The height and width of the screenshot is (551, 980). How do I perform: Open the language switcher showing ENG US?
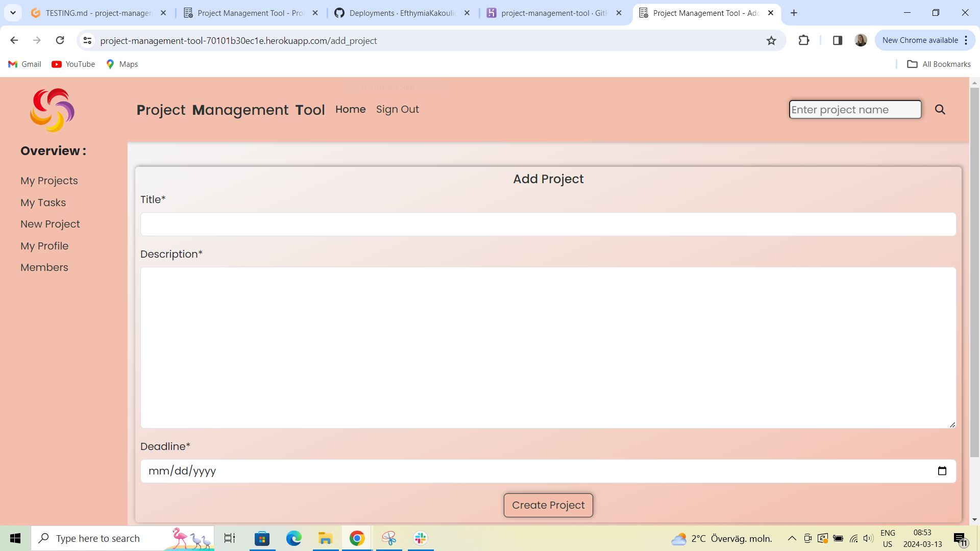[x=888, y=538]
